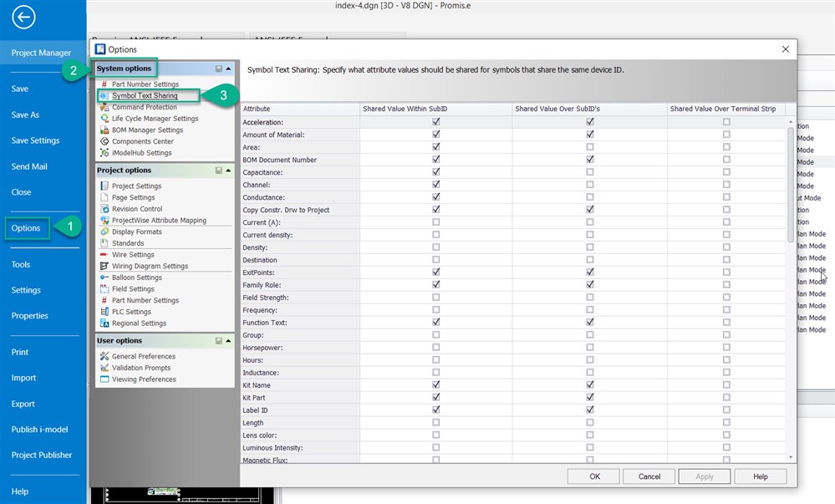Click the Apply button
Screen dimensions: 835x504
(x=704, y=476)
